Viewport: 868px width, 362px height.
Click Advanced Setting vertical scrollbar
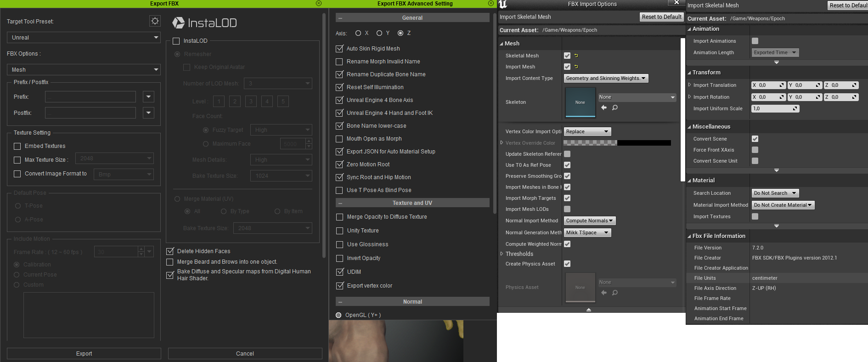(494, 113)
